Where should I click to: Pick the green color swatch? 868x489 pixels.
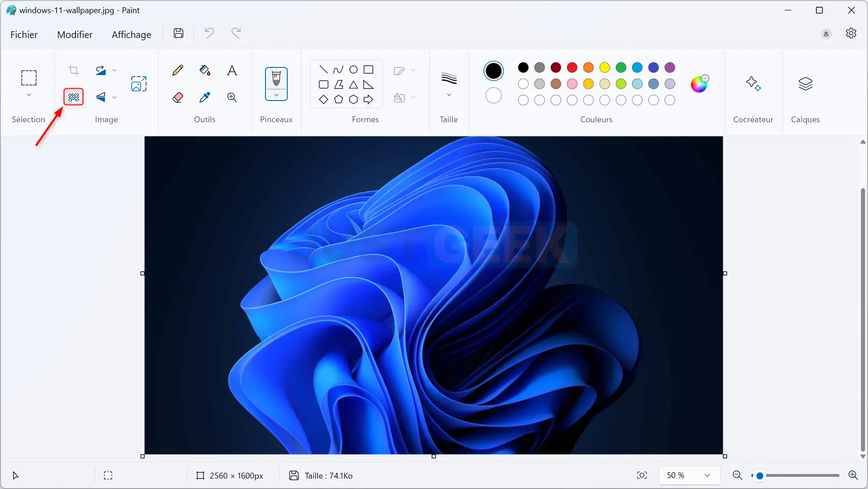621,67
